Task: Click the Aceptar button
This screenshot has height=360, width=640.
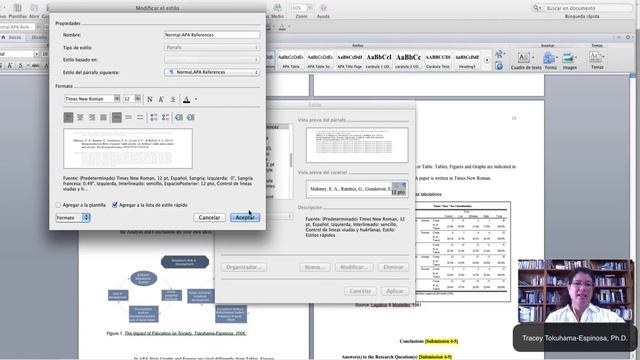Action: tap(245, 218)
